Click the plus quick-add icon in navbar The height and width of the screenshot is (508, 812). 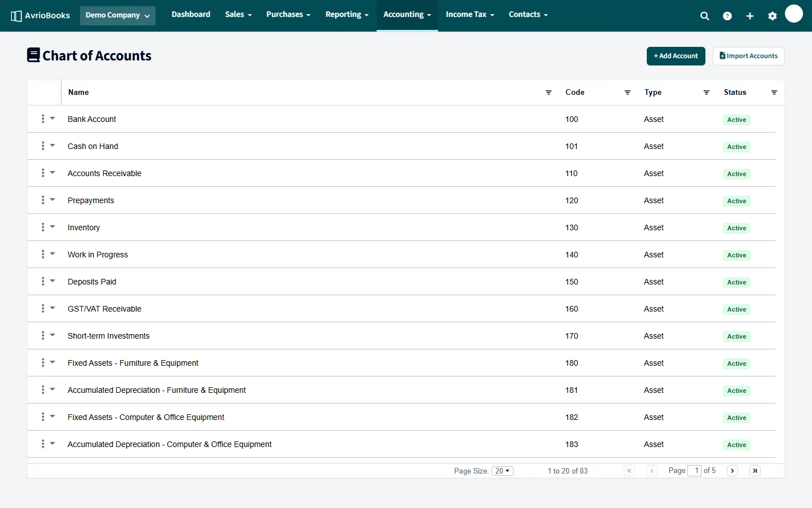(x=750, y=16)
